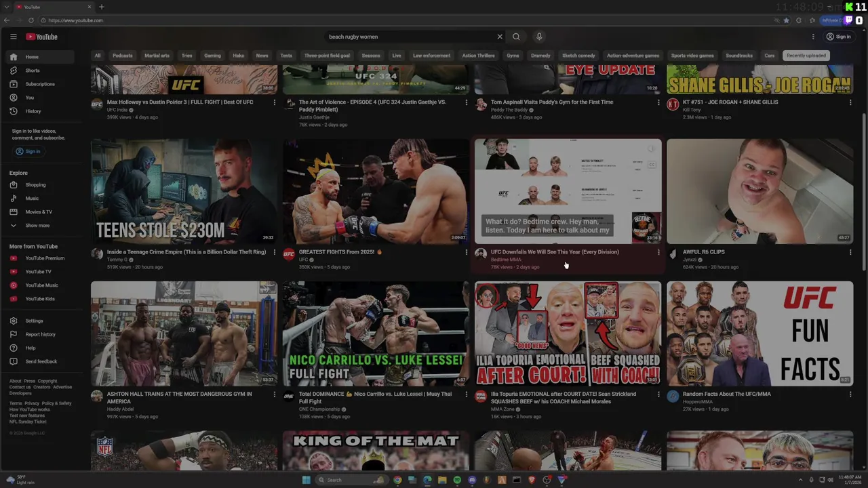Open more options for ASHTON HALL TRAINS video

point(274,394)
